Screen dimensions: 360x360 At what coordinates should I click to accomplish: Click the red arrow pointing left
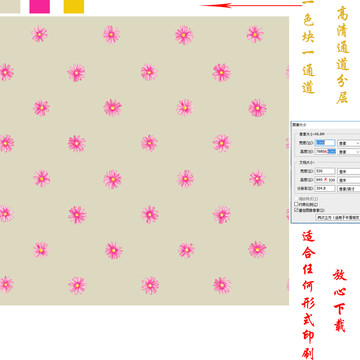(x=251, y=5)
